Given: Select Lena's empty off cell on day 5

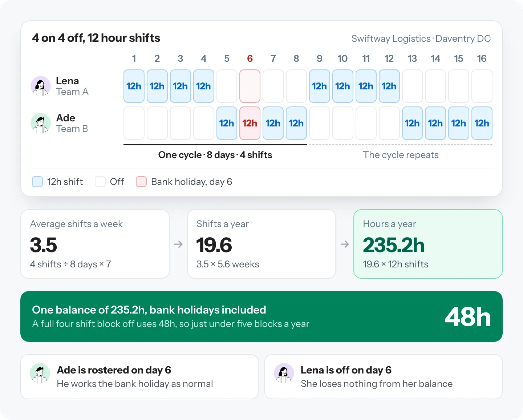Looking at the screenshot, I should [227, 86].
